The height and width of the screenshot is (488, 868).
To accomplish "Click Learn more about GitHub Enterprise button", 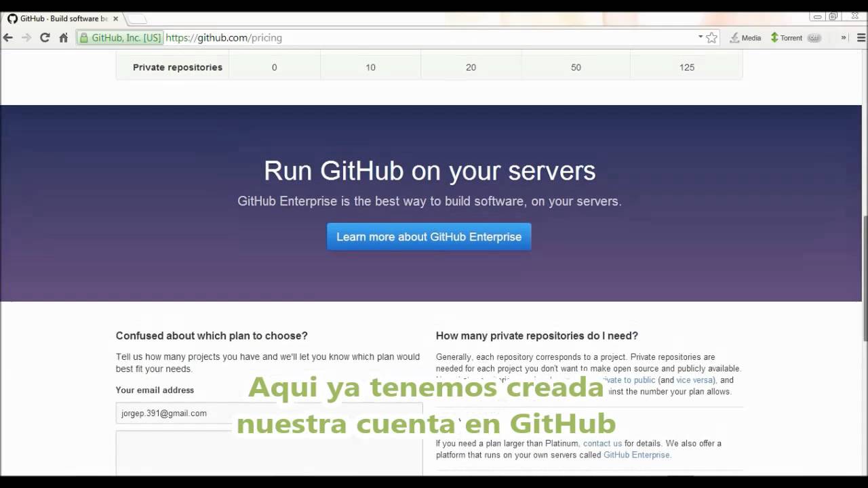I will [429, 237].
